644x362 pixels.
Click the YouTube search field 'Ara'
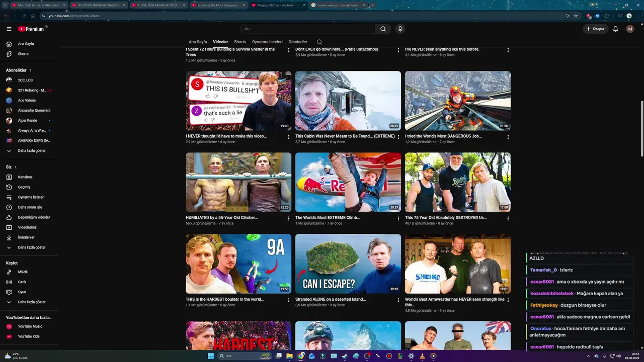click(x=307, y=29)
